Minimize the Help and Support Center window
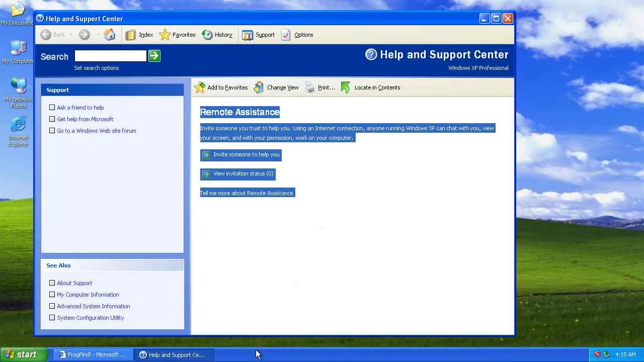The image size is (644, 362). [x=484, y=19]
